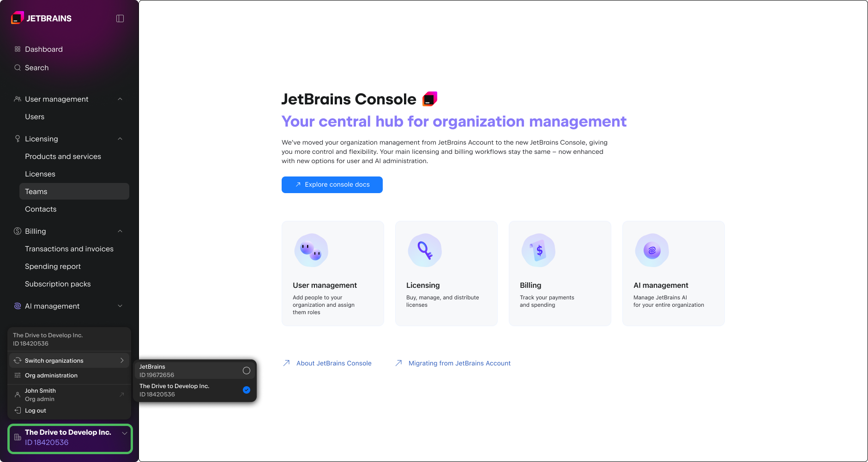Click the checked Drive to Develop radio

tap(246, 390)
